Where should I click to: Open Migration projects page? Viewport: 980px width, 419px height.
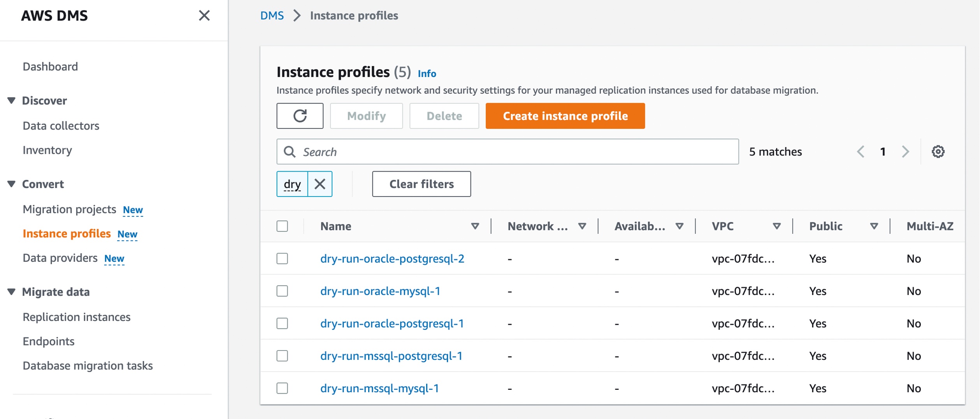point(69,209)
